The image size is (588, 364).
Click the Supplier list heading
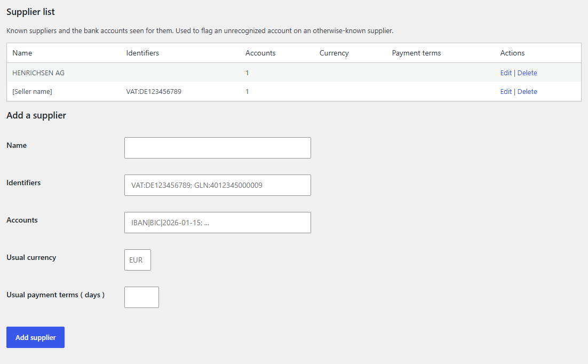(x=30, y=12)
